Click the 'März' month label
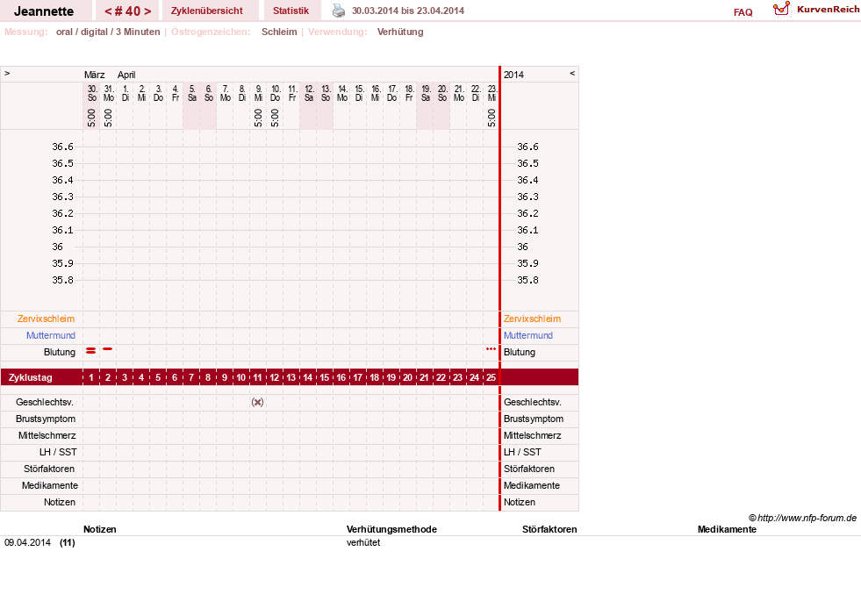The image size is (861, 616). tap(95, 75)
